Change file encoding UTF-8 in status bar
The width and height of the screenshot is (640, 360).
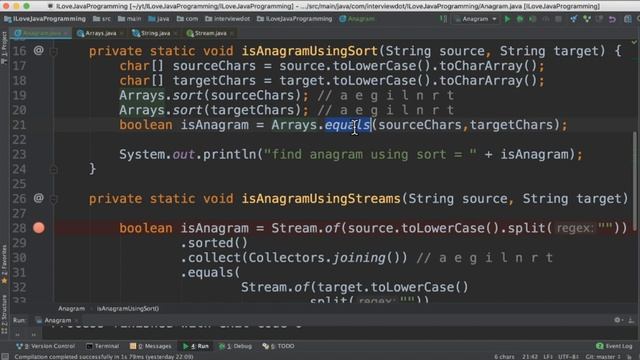[568, 357]
